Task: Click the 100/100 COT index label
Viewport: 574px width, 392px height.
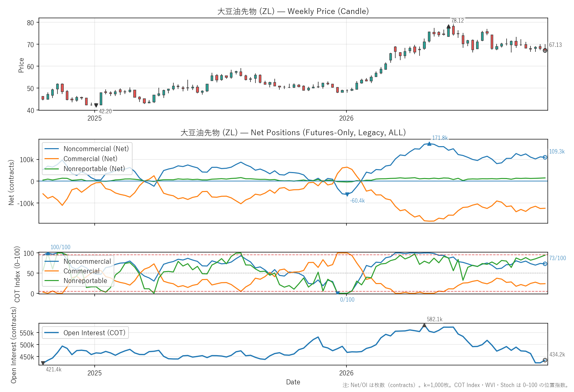Action: (60, 247)
